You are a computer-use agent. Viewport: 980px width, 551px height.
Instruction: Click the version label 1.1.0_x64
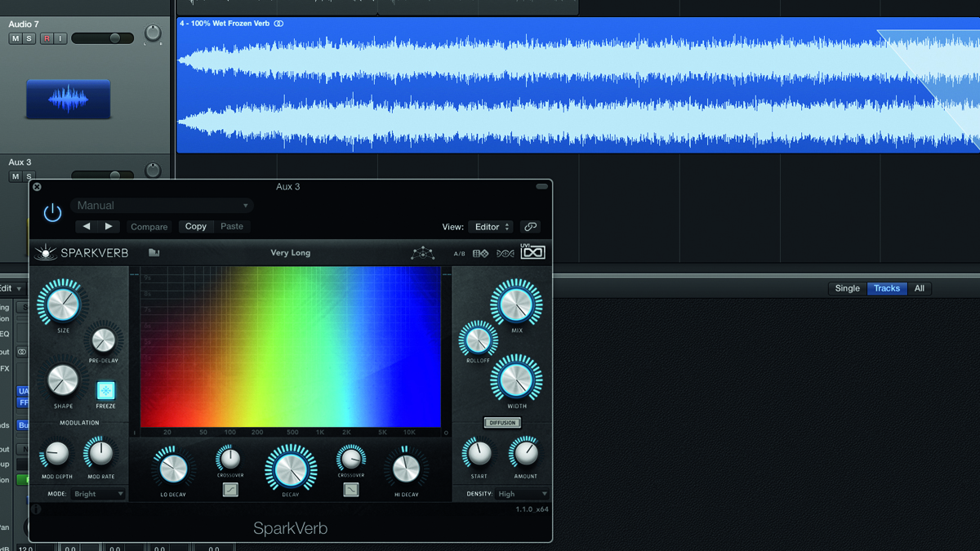[x=532, y=509]
